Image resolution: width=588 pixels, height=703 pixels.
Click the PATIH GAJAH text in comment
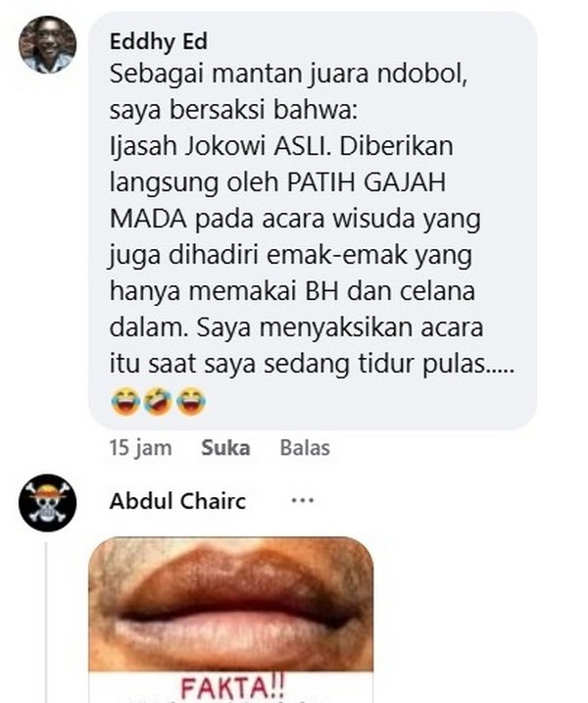367,182
